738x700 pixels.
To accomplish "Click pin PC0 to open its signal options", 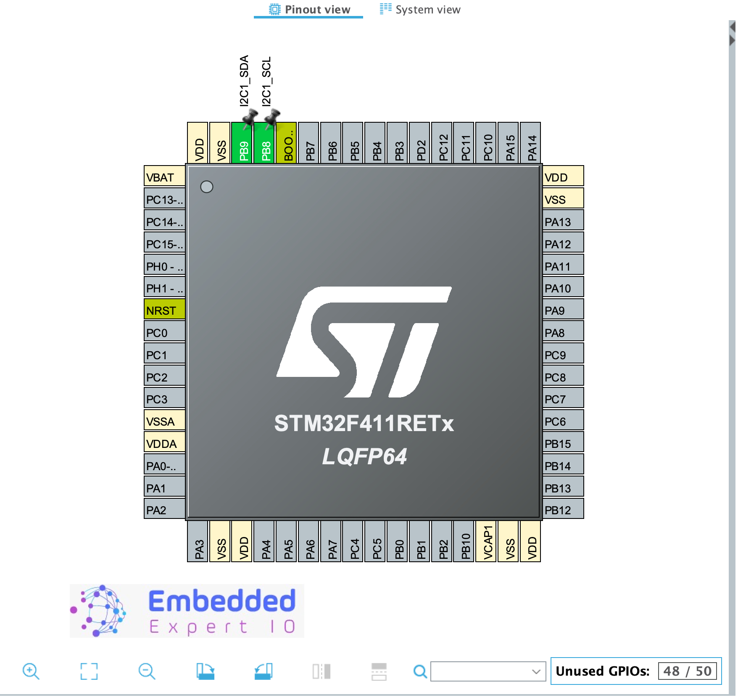I will tap(164, 332).
